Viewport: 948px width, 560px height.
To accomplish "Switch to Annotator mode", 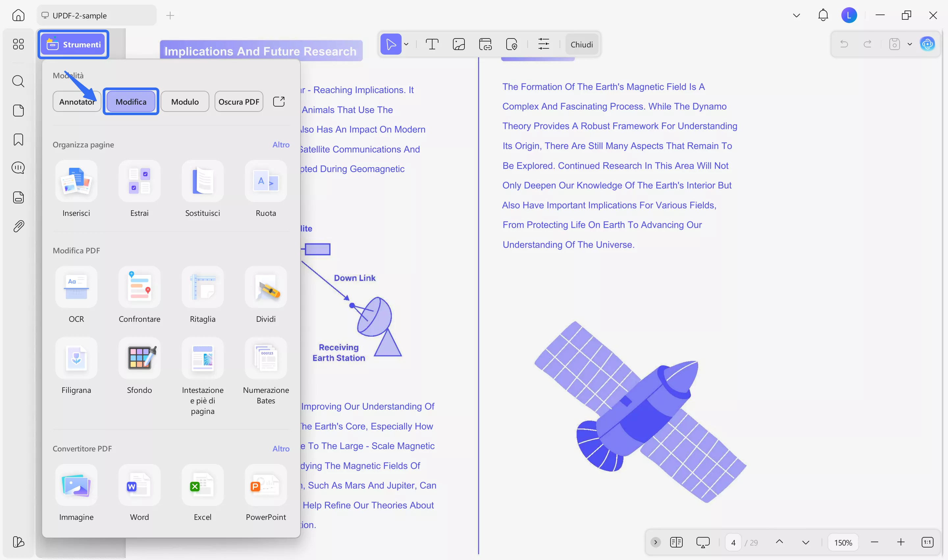I will pyautogui.click(x=77, y=101).
